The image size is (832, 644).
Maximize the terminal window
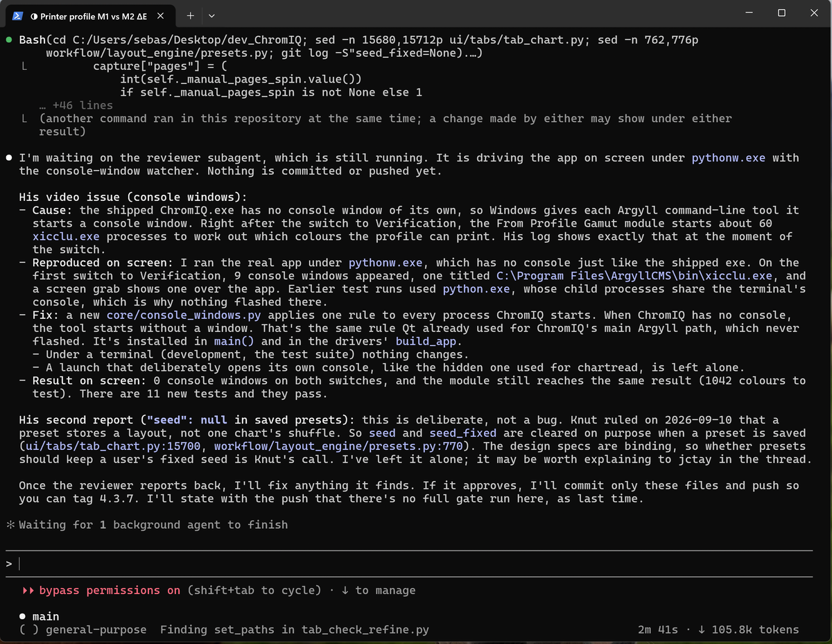(x=781, y=13)
